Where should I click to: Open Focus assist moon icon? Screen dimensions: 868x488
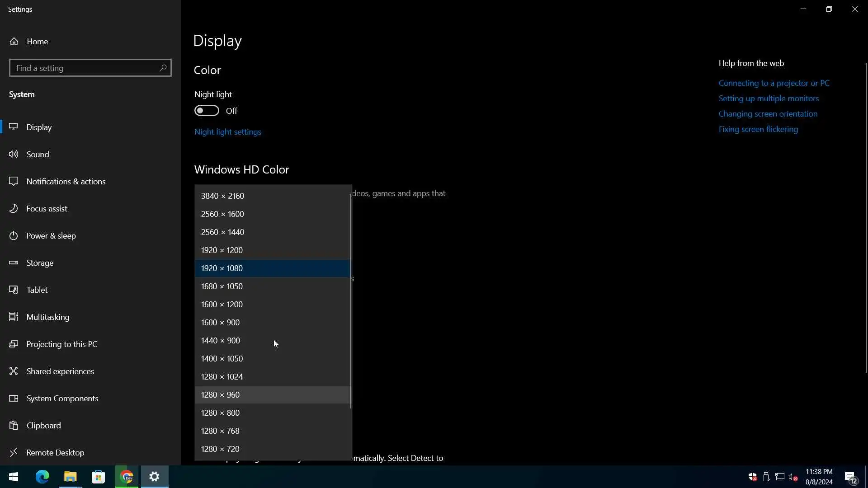click(x=14, y=209)
